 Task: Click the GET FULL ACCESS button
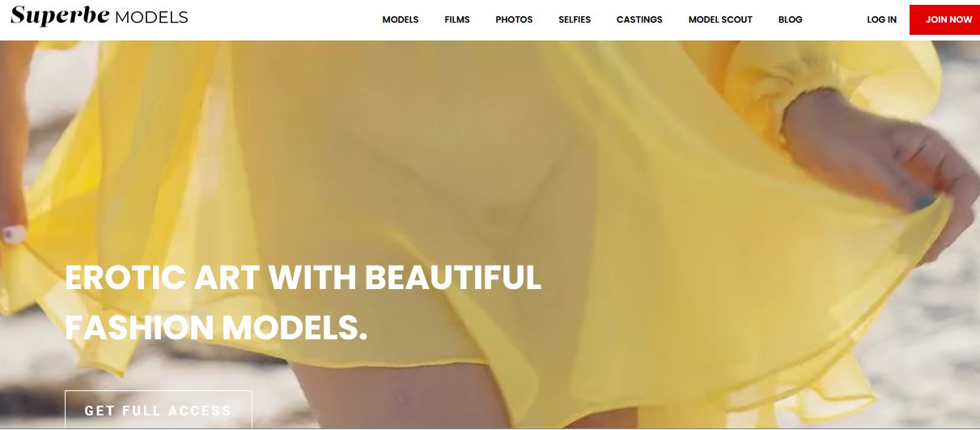click(158, 410)
